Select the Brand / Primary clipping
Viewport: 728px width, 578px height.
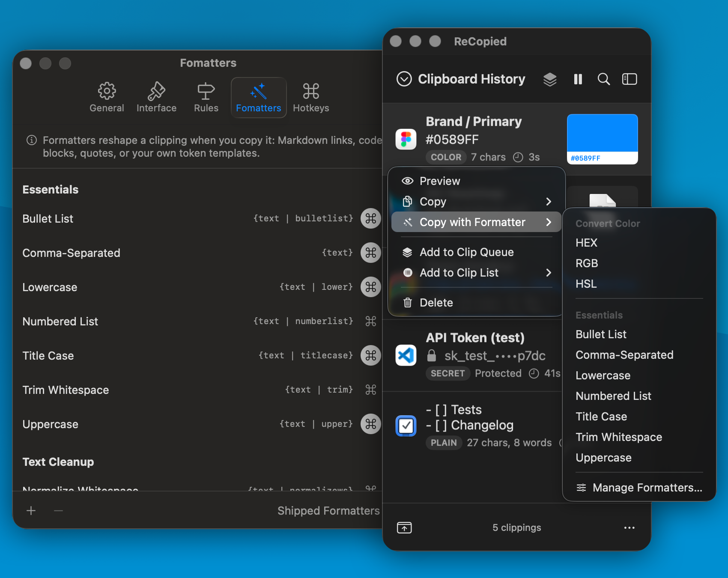click(x=517, y=139)
